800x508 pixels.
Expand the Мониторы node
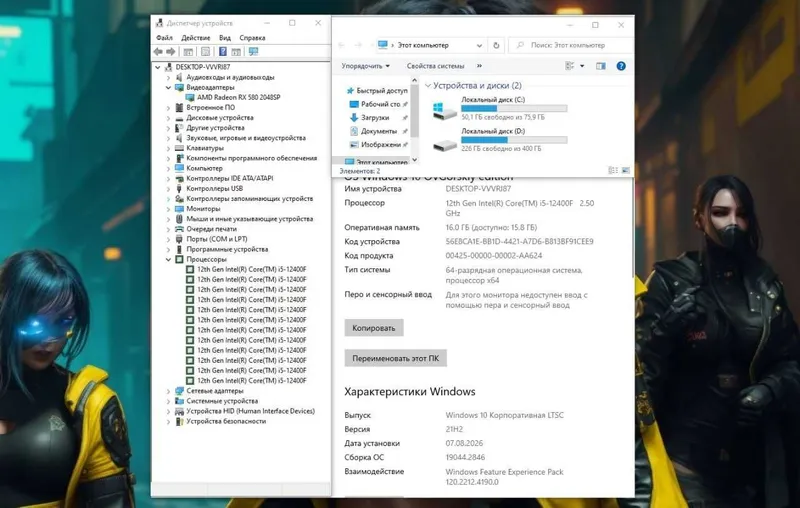coord(168,209)
